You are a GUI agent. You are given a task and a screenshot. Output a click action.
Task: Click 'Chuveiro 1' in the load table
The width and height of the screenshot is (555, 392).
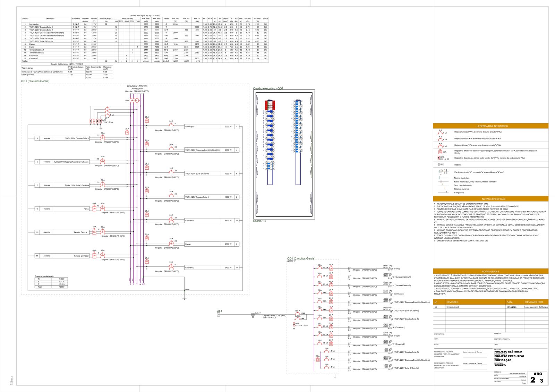[34, 56]
